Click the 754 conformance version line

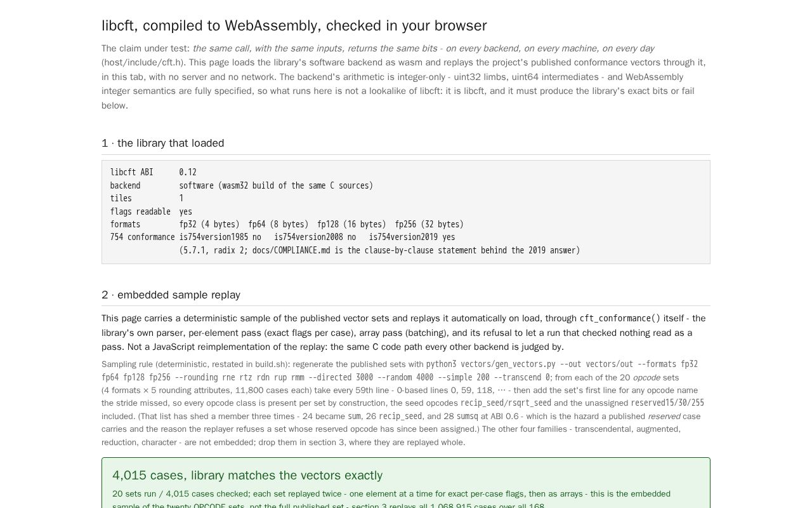pos(283,237)
